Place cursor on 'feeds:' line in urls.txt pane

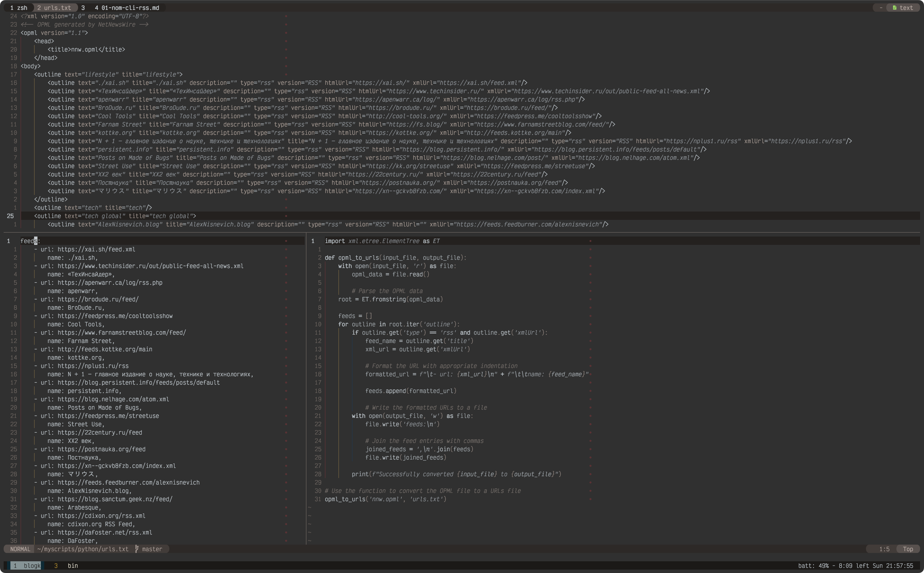pyautogui.click(x=30, y=241)
